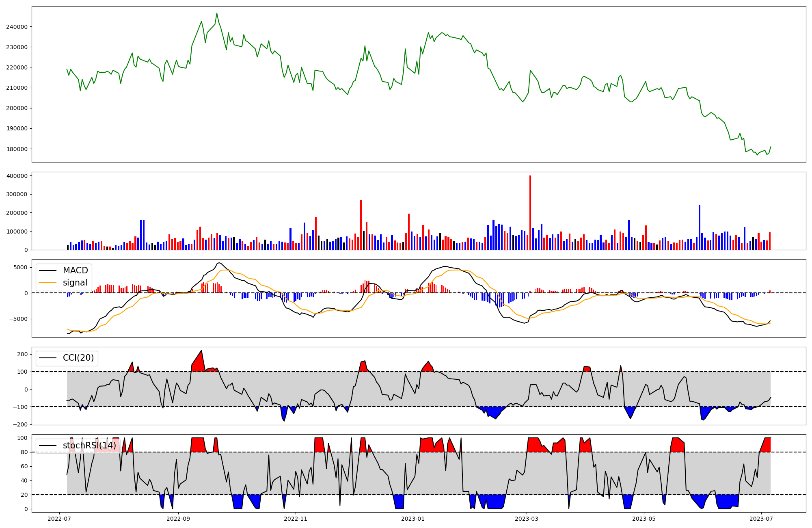This screenshot has width=812, height=528.
Task: Click the 2023-03 x-axis date label
Action: 527,519
